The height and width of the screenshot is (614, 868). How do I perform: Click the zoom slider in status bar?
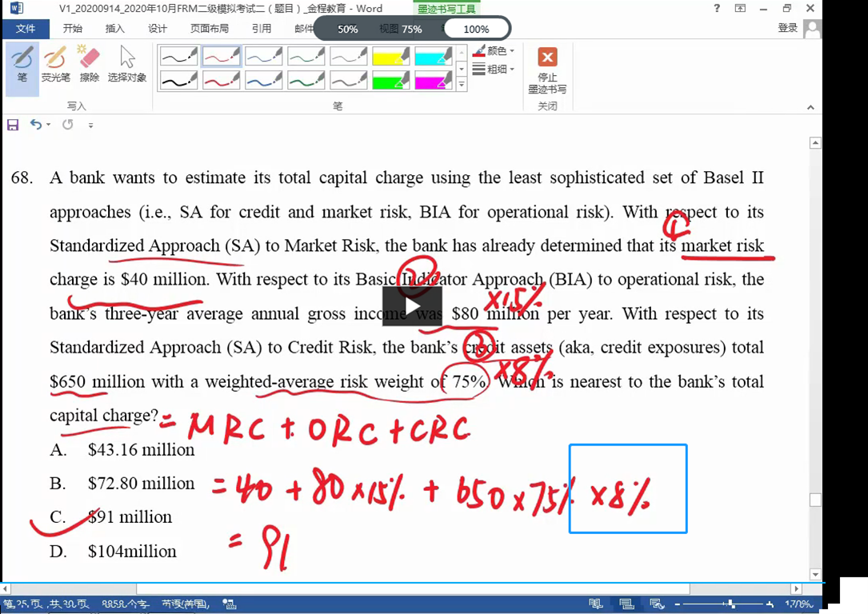[730, 604]
